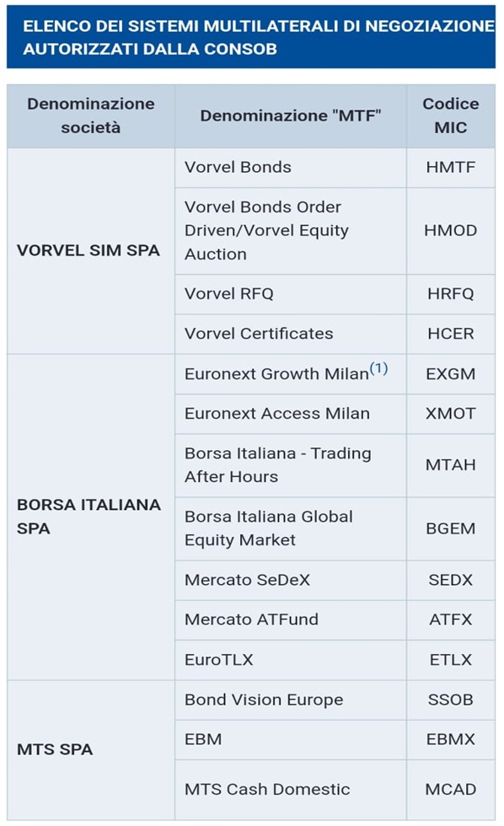504x826 pixels.
Task: Select the MTS Cash Domestic entry
Action: click(x=267, y=789)
